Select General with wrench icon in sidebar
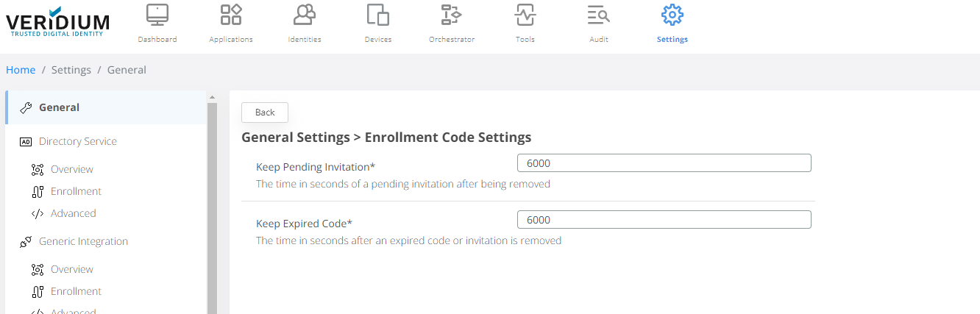This screenshot has width=980, height=314. [x=59, y=107]
